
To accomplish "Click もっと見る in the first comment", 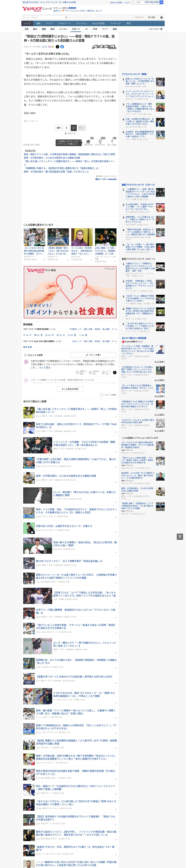I will (x=45, y=367).
